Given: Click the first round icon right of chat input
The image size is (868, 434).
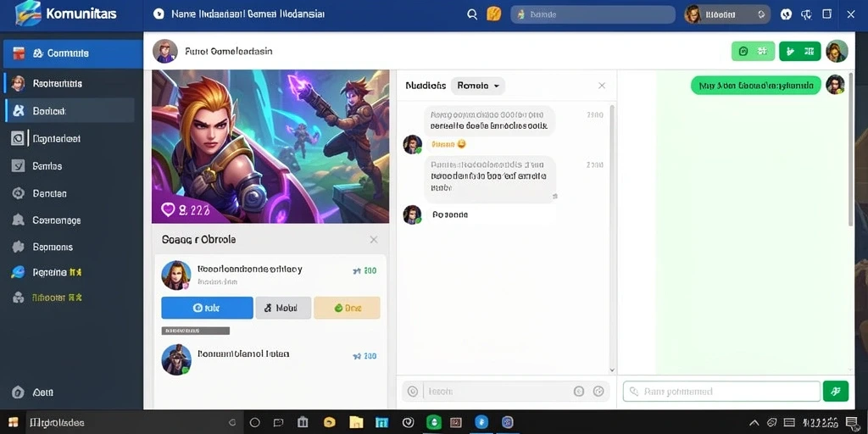Looking at the screenshot, I should [579, 392].
